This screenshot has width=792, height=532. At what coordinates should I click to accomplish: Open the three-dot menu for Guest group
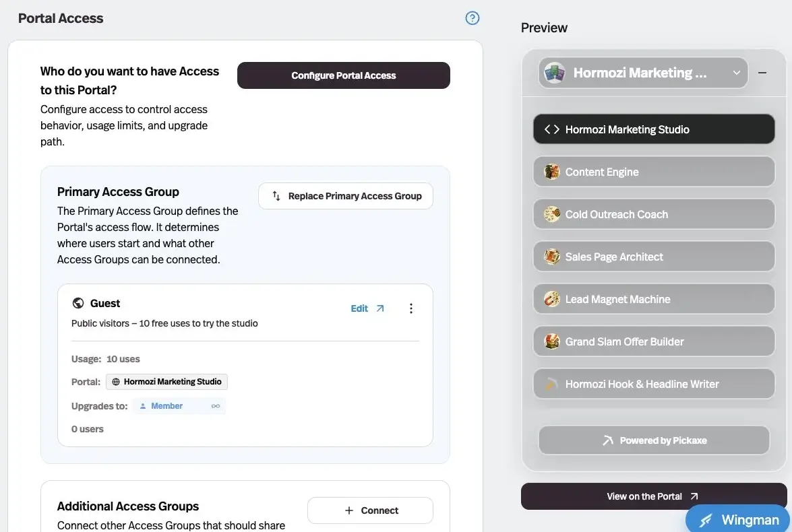411,308
